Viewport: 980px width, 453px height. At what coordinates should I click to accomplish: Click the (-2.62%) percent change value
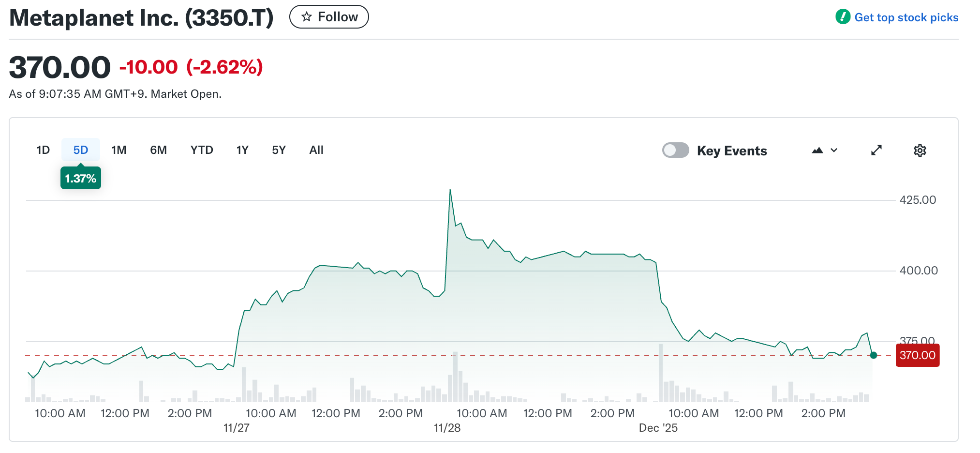(x=224, y=67)
